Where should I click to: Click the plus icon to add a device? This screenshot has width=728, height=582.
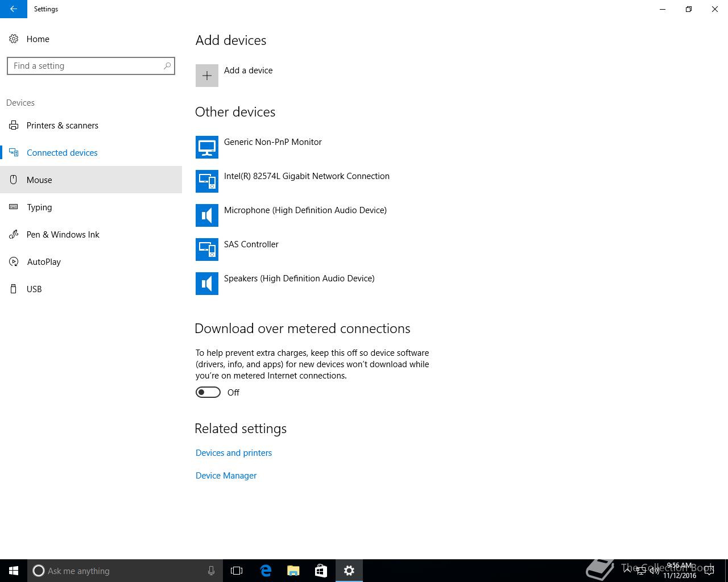[x=207, y=76]
